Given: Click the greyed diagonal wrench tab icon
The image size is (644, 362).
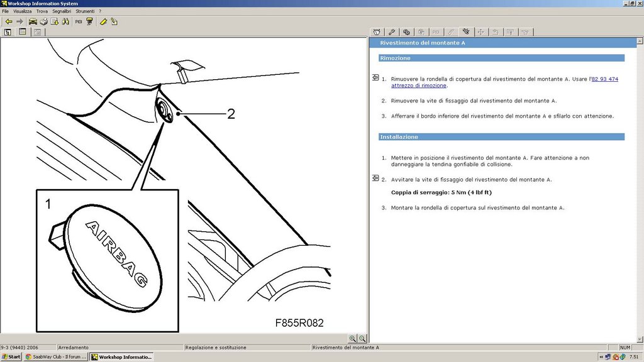Looking at the screenshot, I should coord(451,32).
